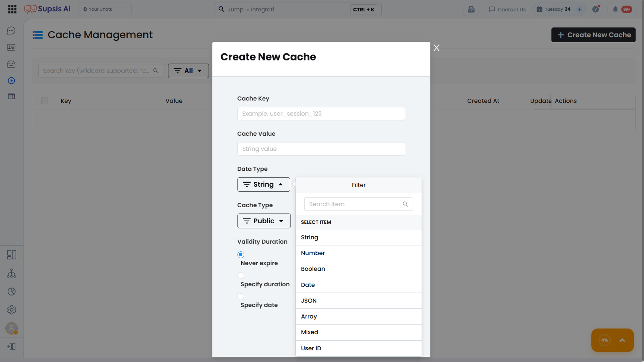The width and height of the screenshot is (644, 362).
Task: Click the Value column header
Action: (174, 101)
